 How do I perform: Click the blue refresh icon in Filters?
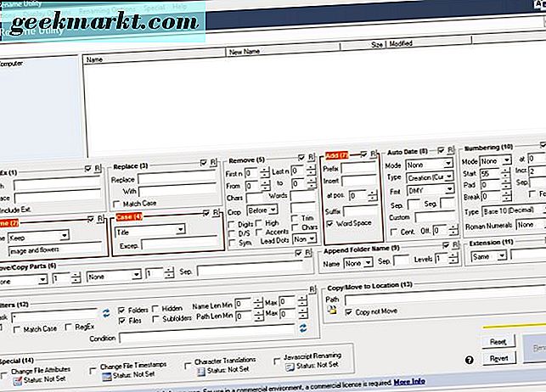click(303, 328)
